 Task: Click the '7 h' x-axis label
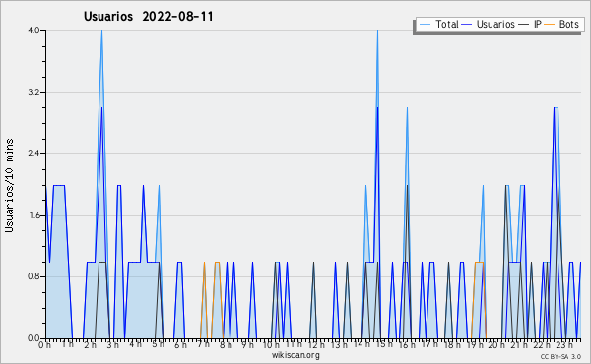(x=203, y=344)
